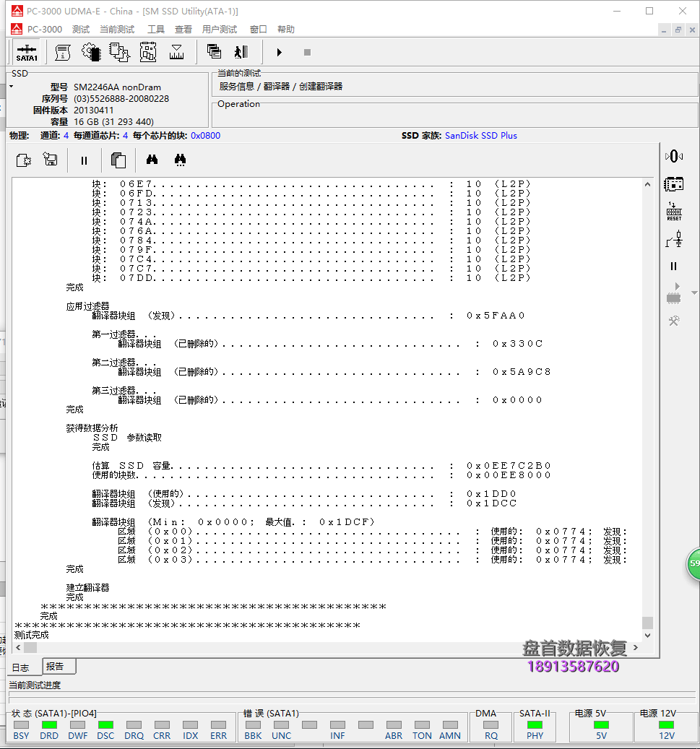Click the log value 0x5FAA0
700x749 pixels.
pos(496,316)
